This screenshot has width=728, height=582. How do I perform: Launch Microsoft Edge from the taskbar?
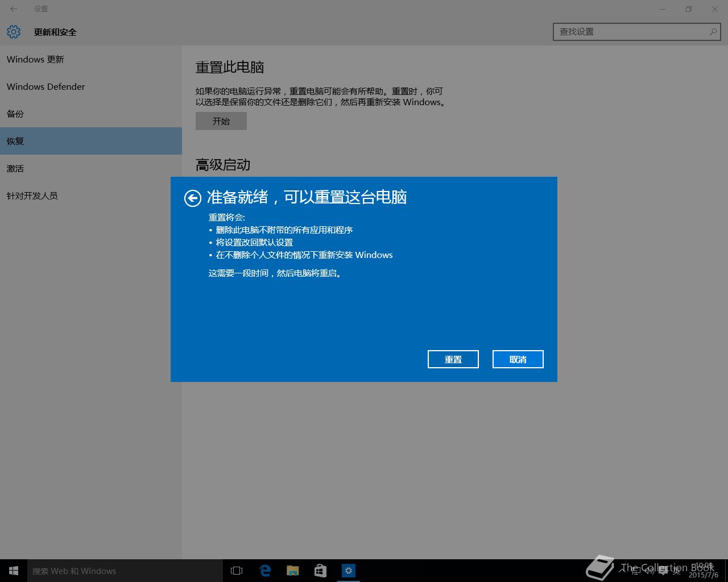(265, 571)
